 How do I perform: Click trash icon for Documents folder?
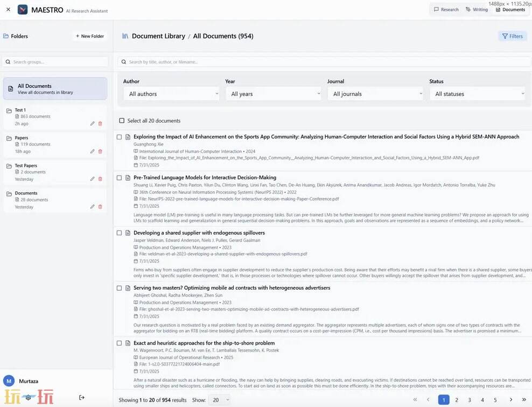click(100, 207)
